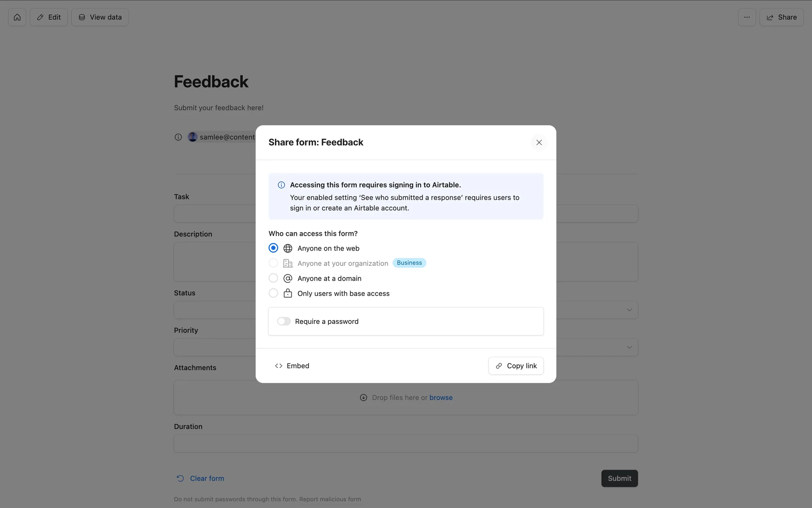Select 'Anyone at a domain' radio option
This screenshot has height=508, width=812.
point(273,278)
